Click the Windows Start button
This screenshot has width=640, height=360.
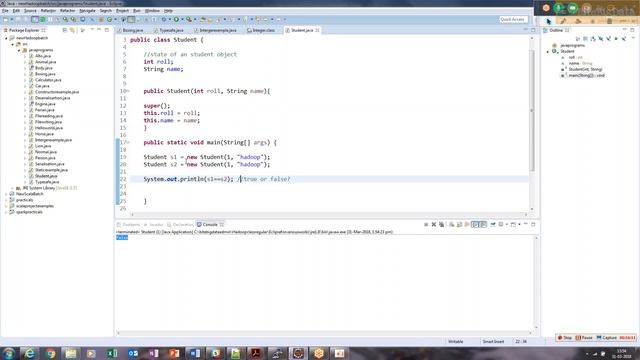(9, 353)
